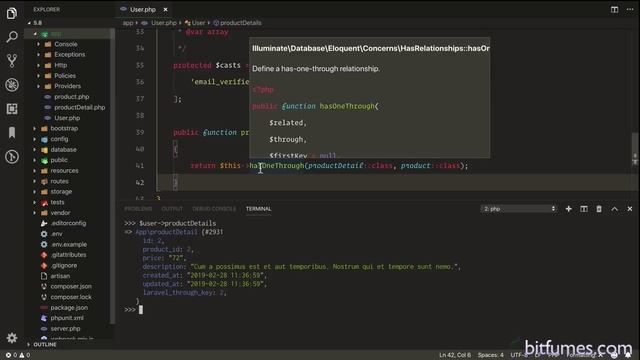
Task: Click the errors and warnings status indicator
Action: coord(18,355)
